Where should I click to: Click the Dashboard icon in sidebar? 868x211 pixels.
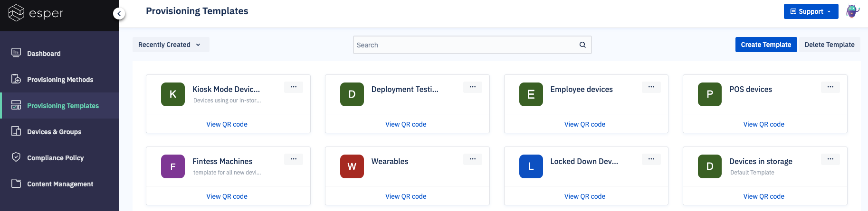[16, 53]
